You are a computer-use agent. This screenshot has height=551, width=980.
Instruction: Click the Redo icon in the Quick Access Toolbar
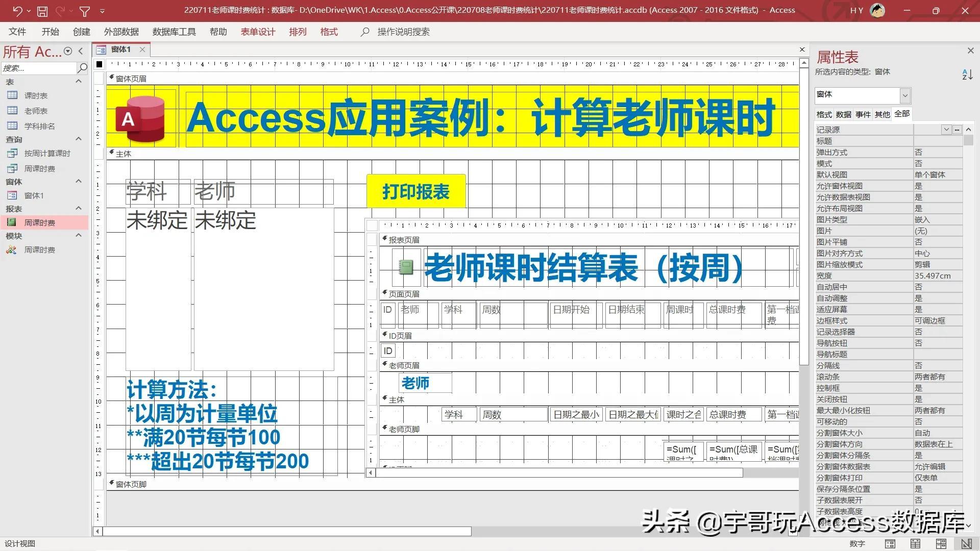(x=61, y=11)
